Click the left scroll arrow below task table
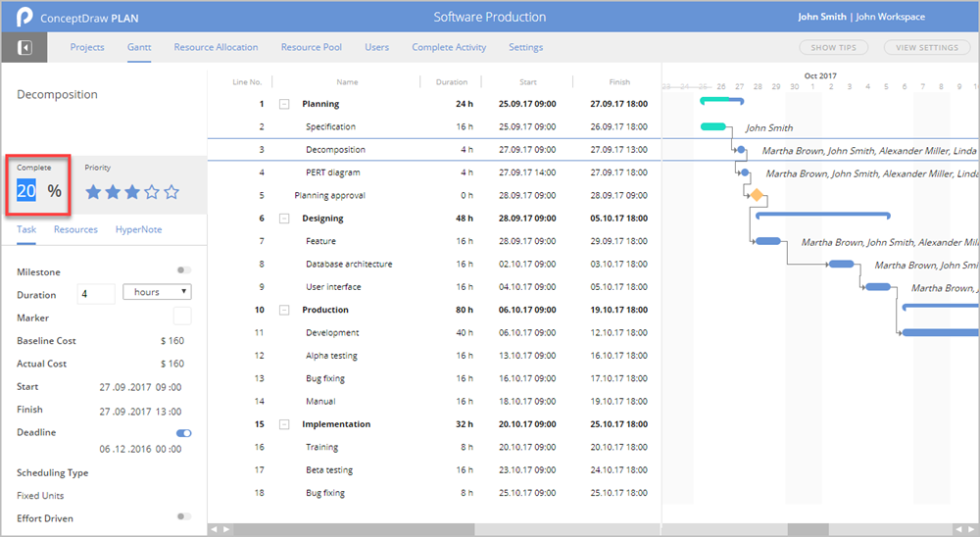The height and width of the screenshot is (537, 980). click(x=215, y=529)
